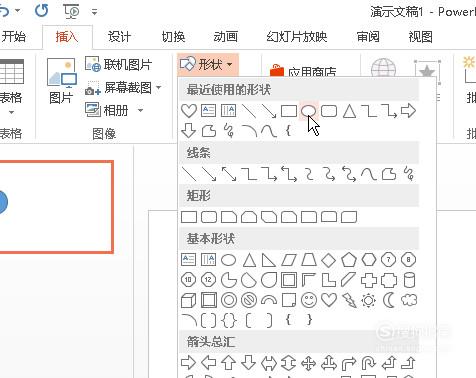Choose the trapezoid basic shape

pyautogui.click(x=309, y=260)
